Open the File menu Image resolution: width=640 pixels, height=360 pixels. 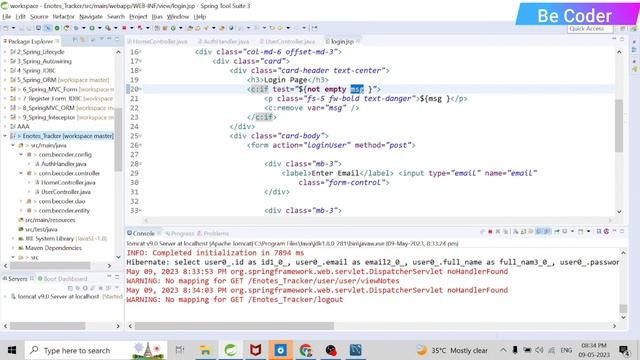coord(7,17)
